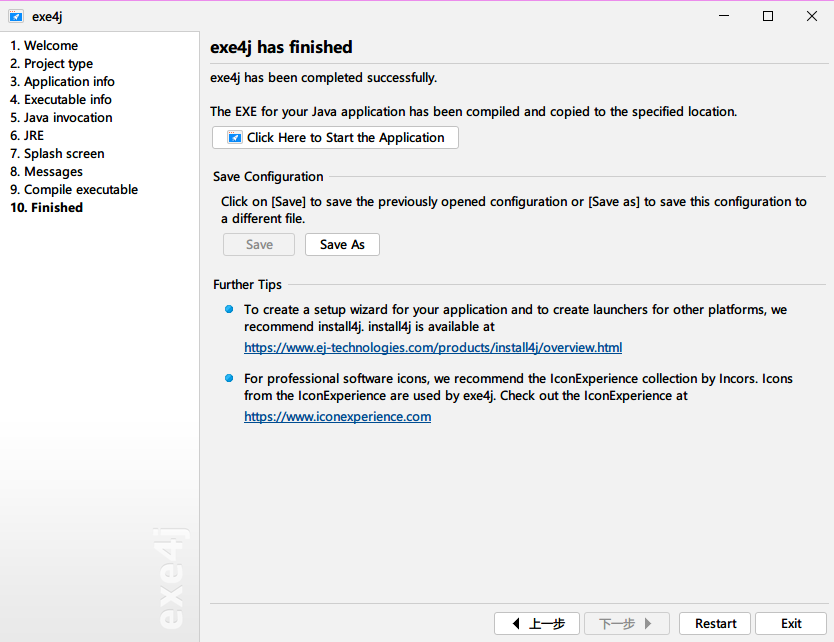Click the first blue bullet under Further Tips
The height and width of the screenshot is (642, 834).
[x=229, y=310]
